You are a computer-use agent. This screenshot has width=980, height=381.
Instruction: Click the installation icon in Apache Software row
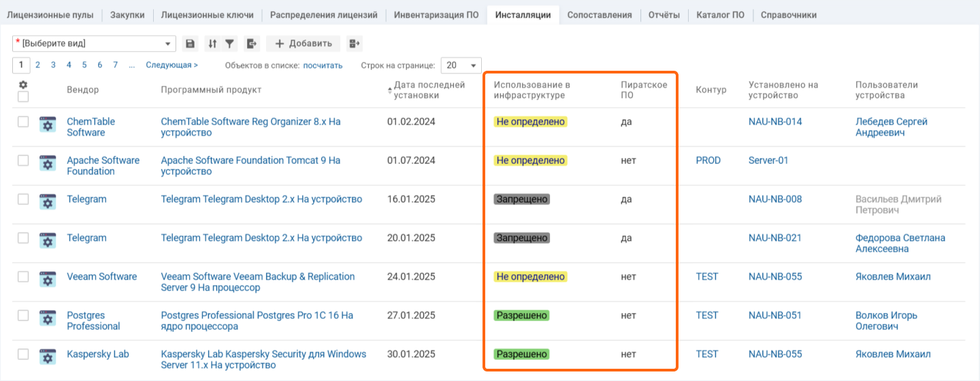(47, 164)
